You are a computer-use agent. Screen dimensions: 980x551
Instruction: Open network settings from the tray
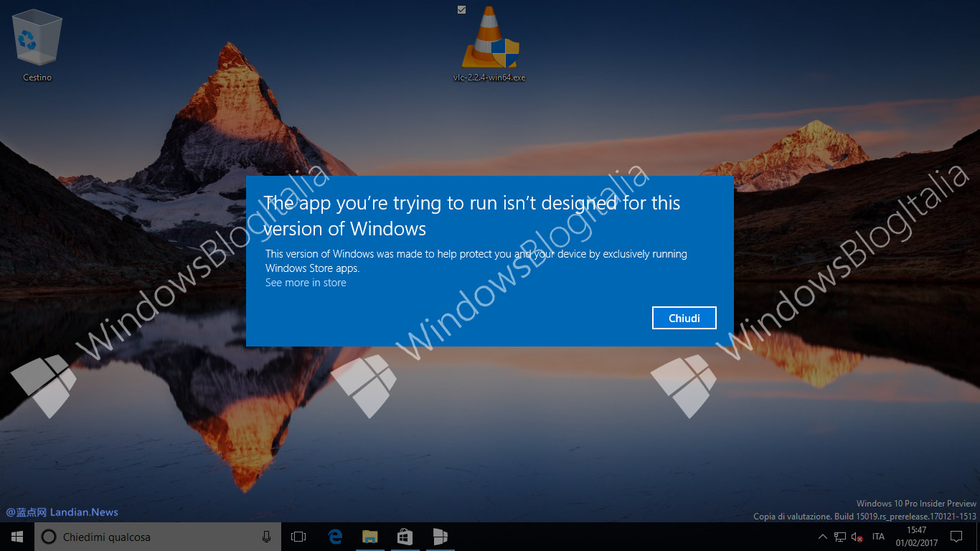pyautogui.click(x=839, y=537)
